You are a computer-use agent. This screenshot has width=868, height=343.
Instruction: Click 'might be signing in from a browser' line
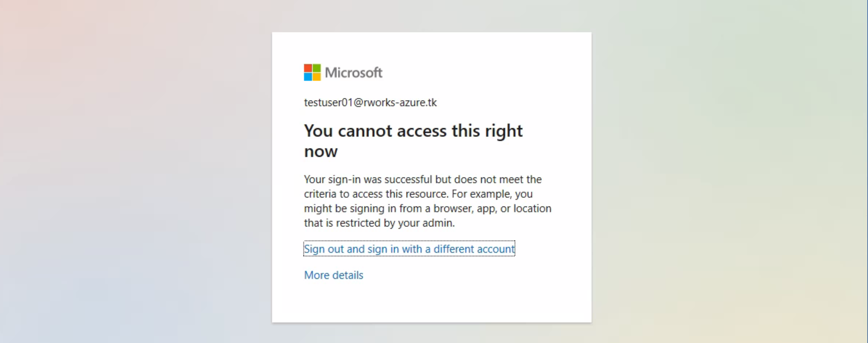click(x=427, y=209)
